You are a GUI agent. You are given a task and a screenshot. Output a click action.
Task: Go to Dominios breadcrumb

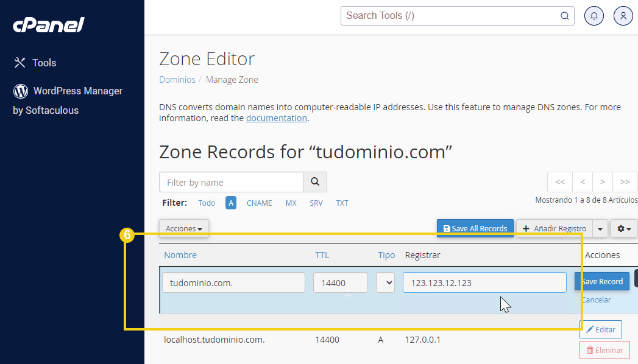(x=177, y=80)
